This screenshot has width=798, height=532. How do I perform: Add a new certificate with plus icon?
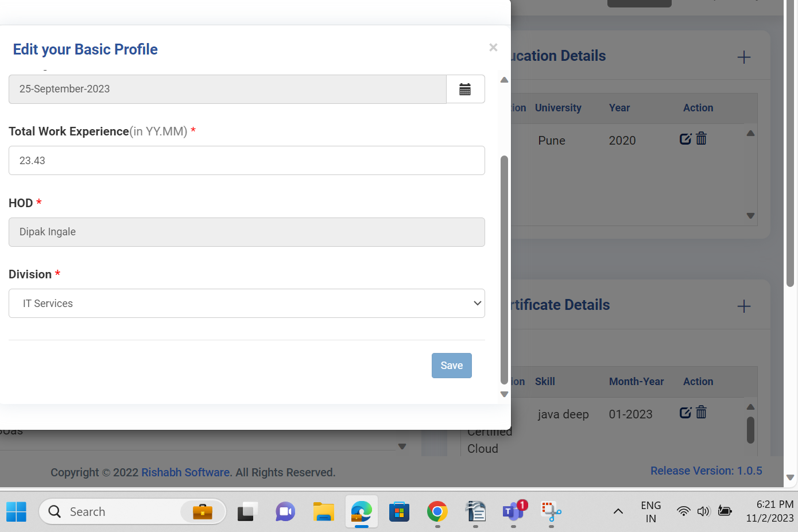point(743,306)
